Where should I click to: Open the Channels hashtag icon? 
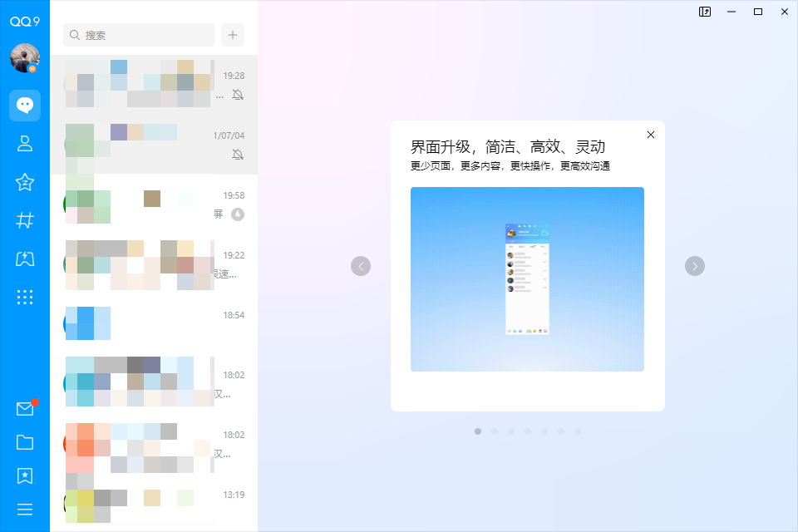pyautogui.click(x=25, y=220)
